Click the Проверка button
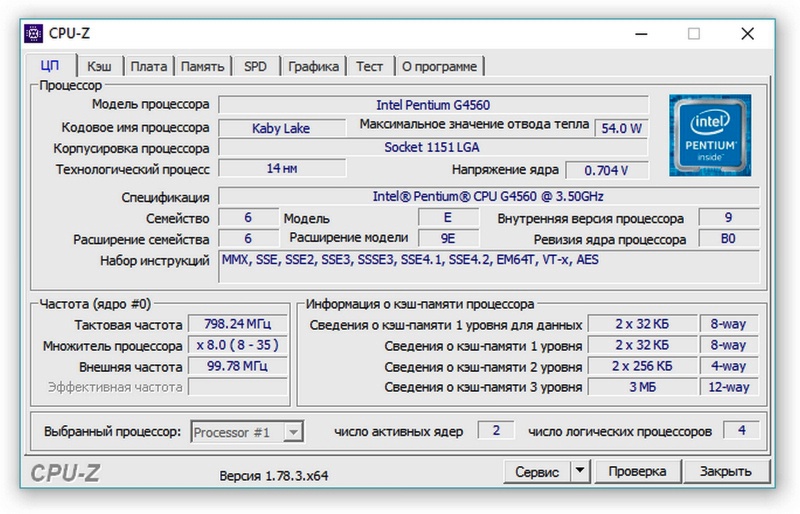 [637, 471]
